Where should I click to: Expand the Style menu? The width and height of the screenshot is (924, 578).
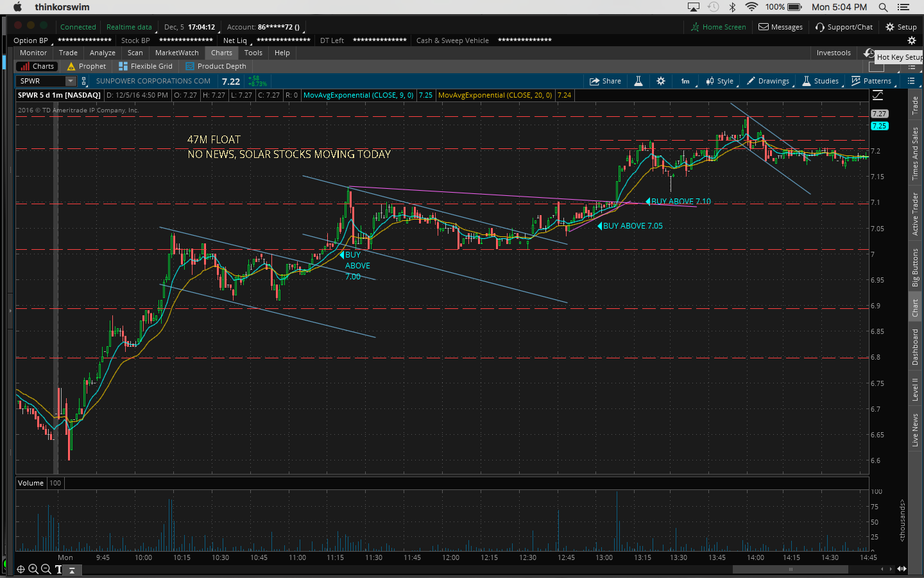720,81
